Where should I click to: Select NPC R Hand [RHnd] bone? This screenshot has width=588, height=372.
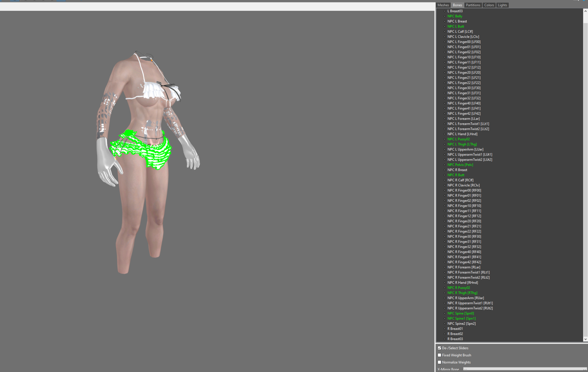pos(462,283)
